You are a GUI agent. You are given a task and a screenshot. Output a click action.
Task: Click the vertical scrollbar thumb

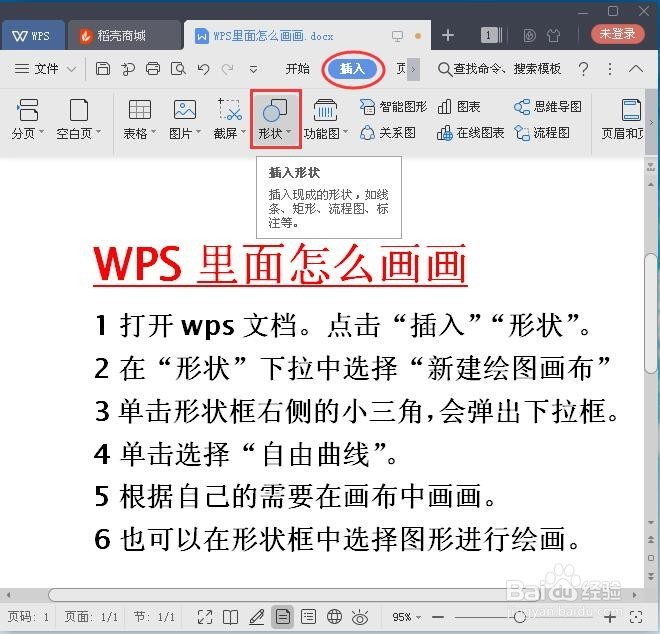651,314
